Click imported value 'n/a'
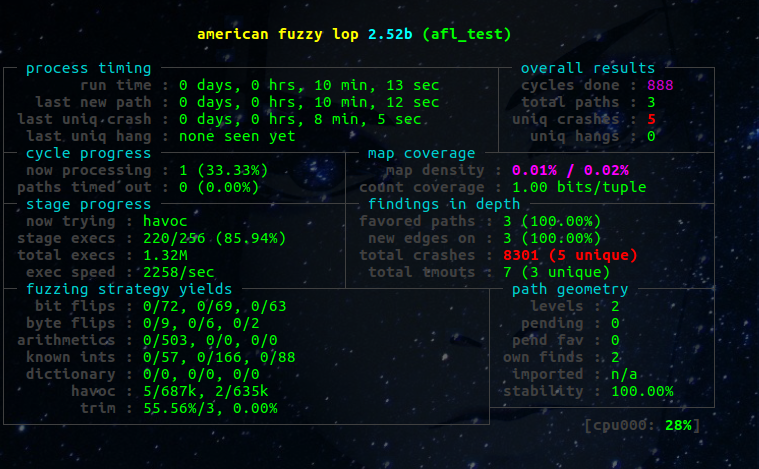The height and width of the screenshot is (469, 759). click(x=624, y=374)
